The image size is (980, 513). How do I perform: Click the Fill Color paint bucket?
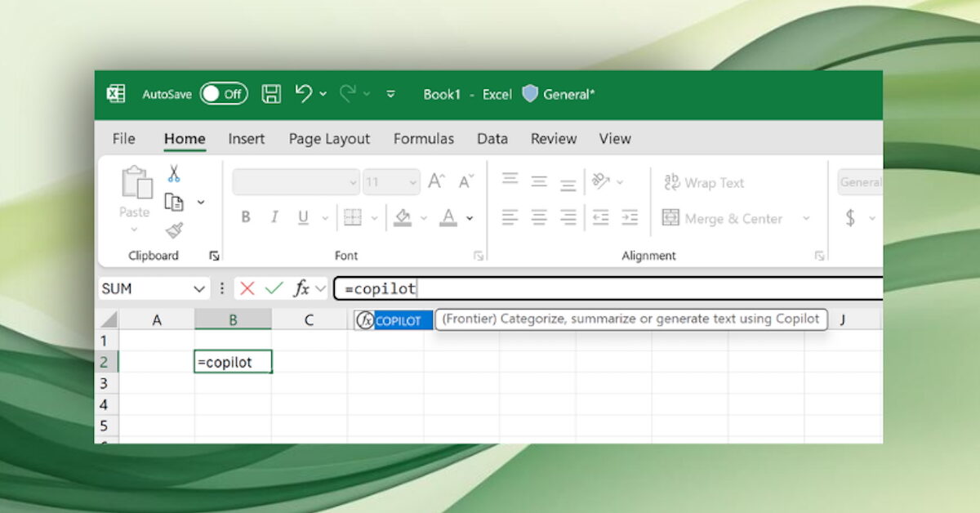tap(402, 217)
